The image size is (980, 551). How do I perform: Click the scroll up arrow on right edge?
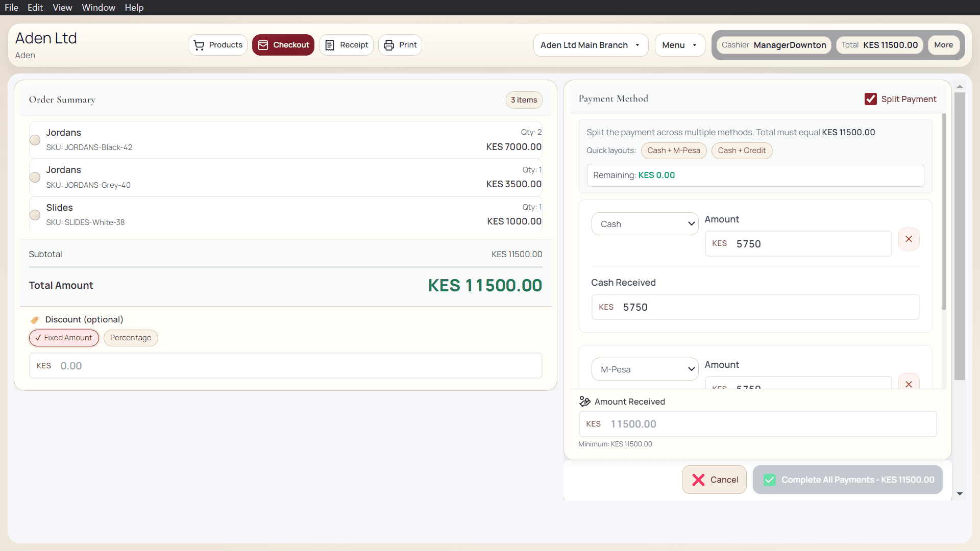point(960,87)
